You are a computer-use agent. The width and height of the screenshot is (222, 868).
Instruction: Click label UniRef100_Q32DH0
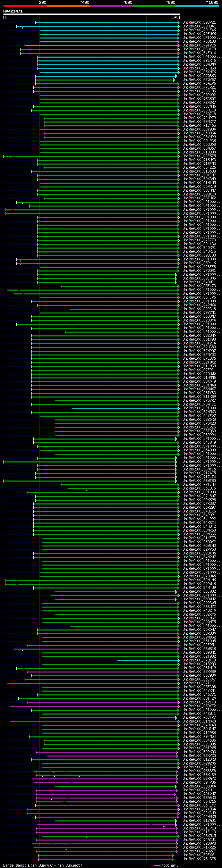(x=199, y=336)
